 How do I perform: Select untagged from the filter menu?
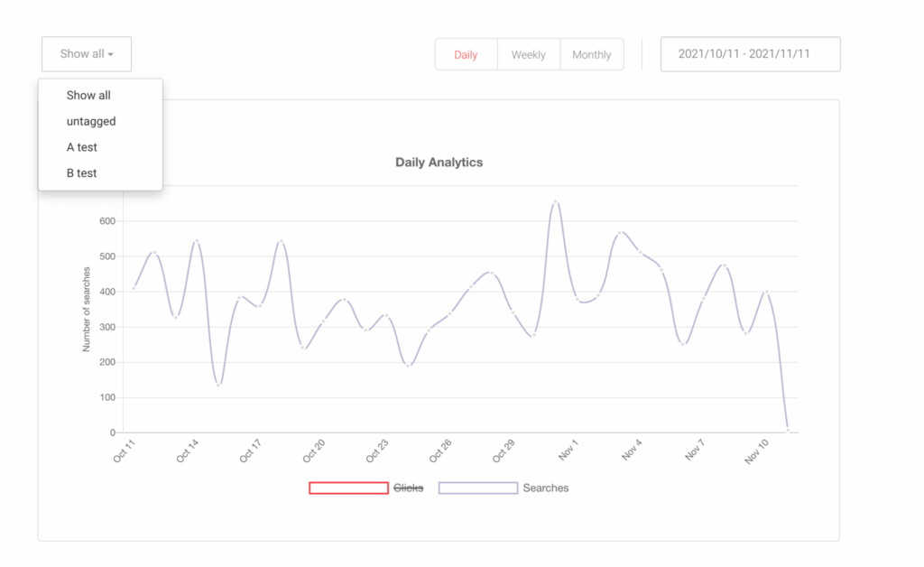(x=91, y=121)
